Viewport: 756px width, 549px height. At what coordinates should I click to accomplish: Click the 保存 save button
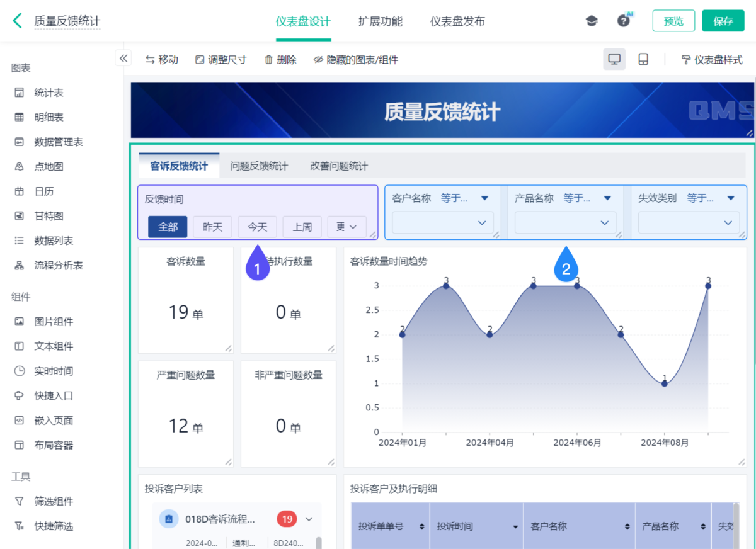[x=723, y=21]
